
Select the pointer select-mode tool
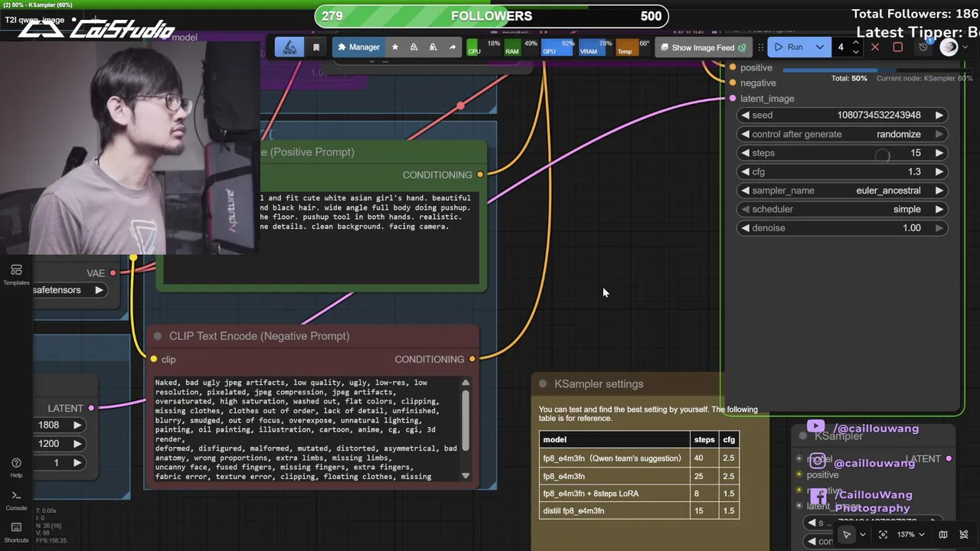[846, 534]
